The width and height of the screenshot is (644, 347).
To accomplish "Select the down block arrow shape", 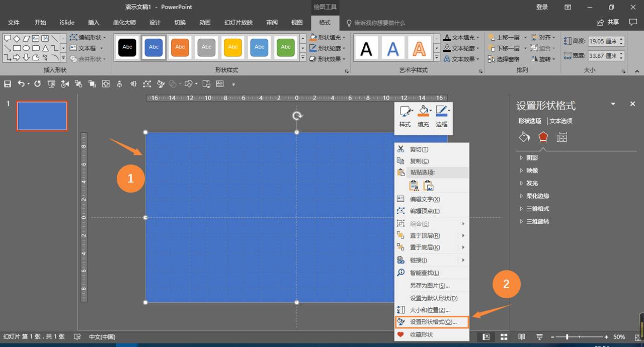I will pyautogui.click(x=26, y=57).
